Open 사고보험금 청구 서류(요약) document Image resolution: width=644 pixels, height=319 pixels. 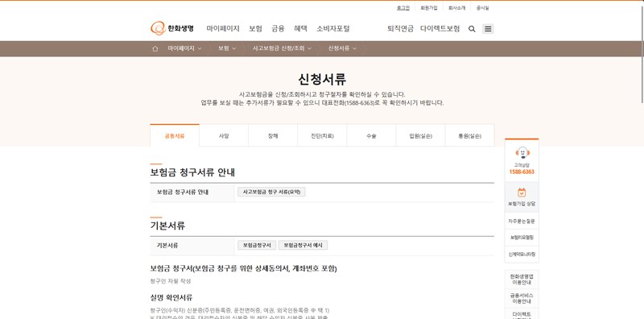pos(271,192)
